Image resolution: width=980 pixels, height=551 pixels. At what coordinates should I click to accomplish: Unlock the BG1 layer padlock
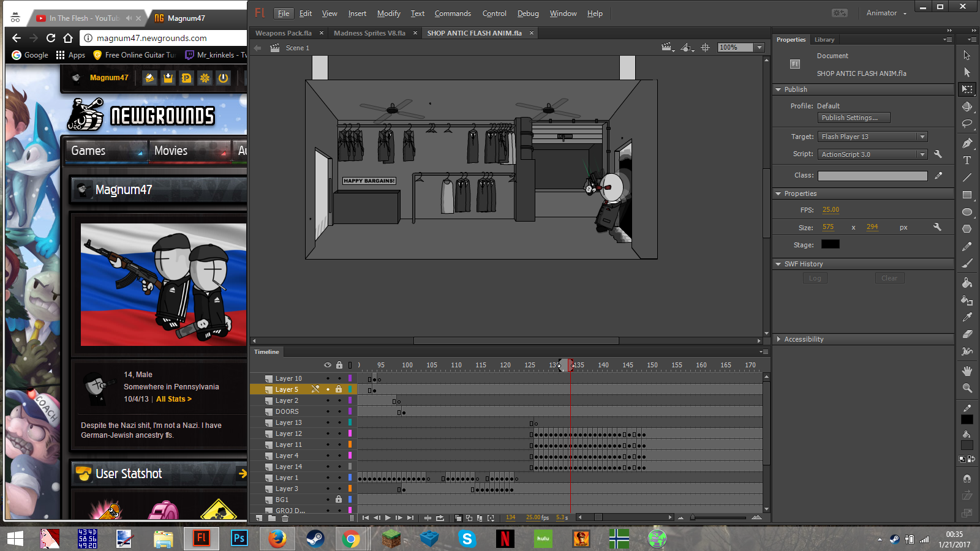point(339,500)
